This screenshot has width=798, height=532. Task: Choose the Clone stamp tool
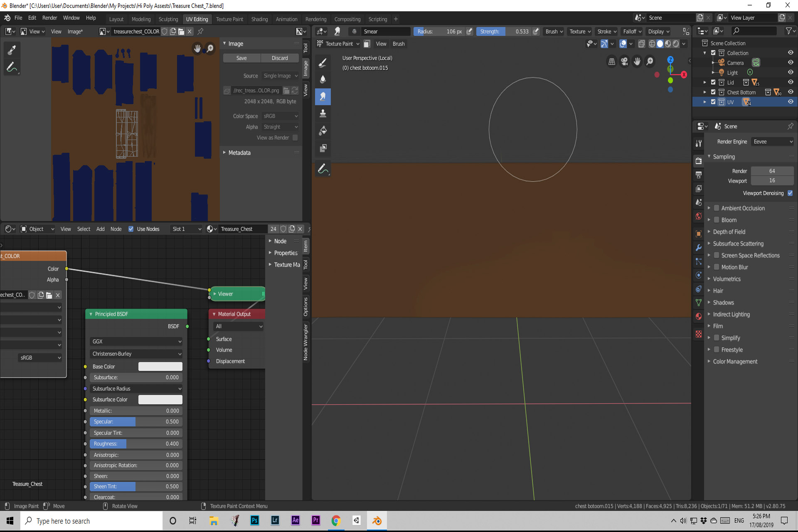tap(323, 113)
